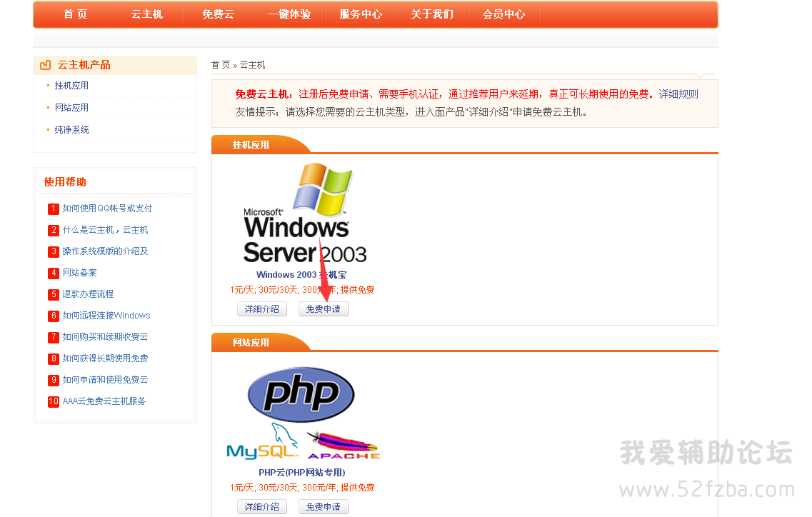812x517 pixels.
Task: Open help link 如何远程连接Windows
Action: (x=106, y=316)
